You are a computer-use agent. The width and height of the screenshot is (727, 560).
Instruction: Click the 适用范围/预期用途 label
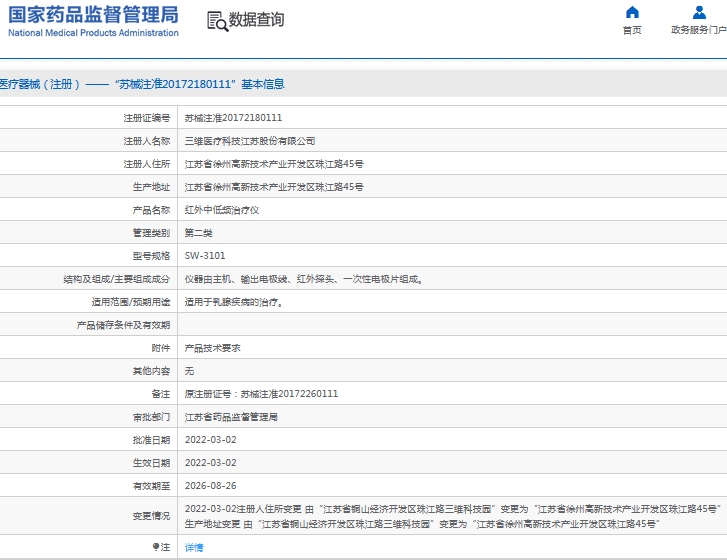click(x=131, y=302)
